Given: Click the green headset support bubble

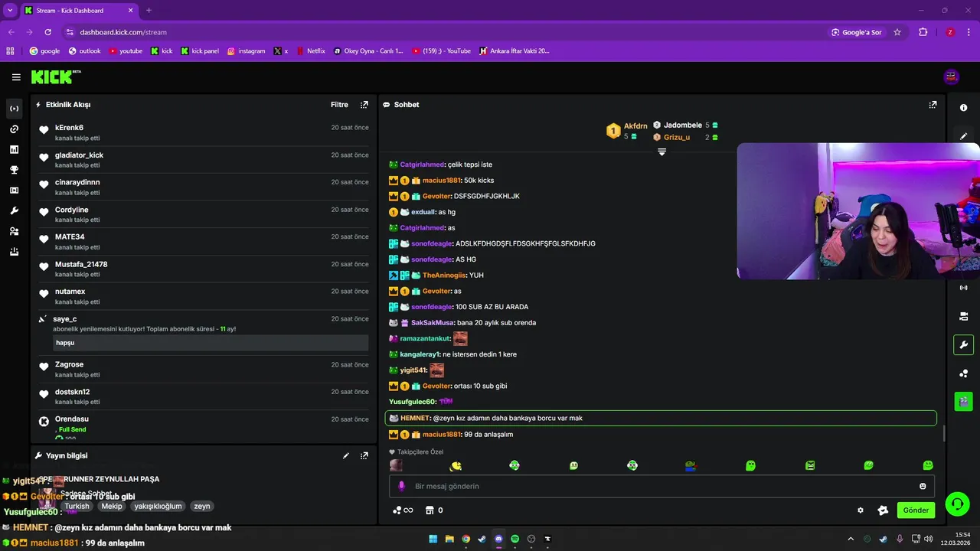Looking at the screenshot, I should coord(957,504).
